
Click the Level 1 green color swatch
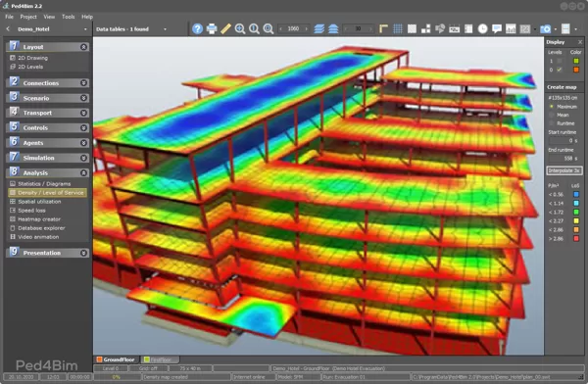[x=576, y=61]
